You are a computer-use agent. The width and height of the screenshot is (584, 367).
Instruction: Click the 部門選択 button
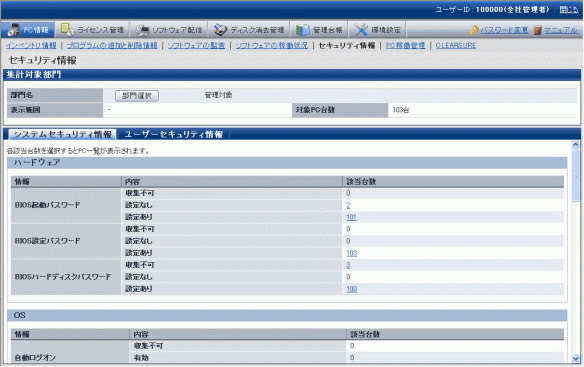tap(137, 96)
